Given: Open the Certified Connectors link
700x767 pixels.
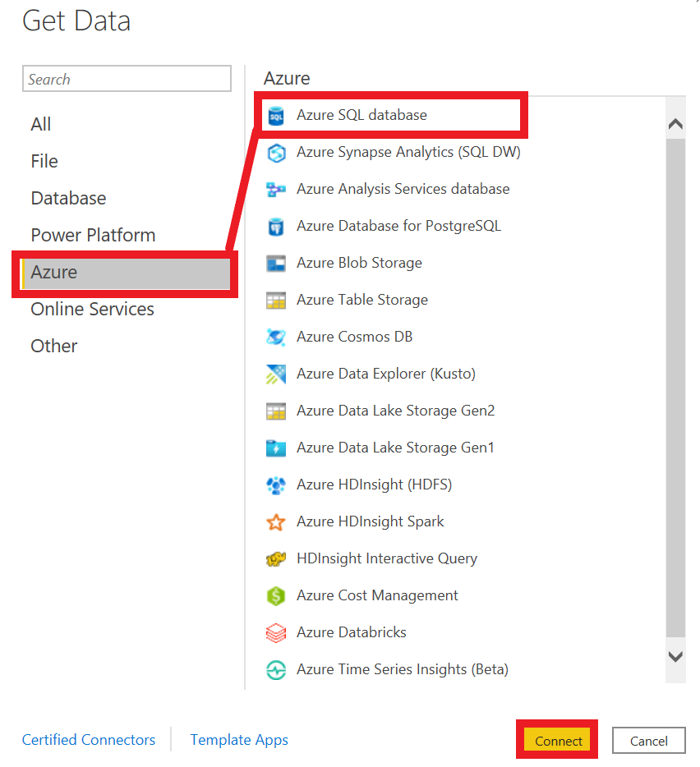Looking at the screenshot, I should (89, 740).
